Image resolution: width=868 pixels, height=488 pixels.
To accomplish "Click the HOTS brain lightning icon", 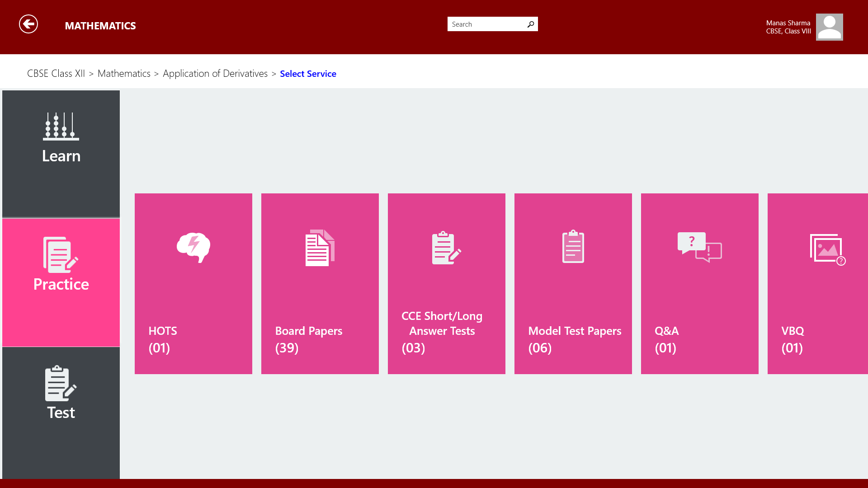I will (193, 247).
